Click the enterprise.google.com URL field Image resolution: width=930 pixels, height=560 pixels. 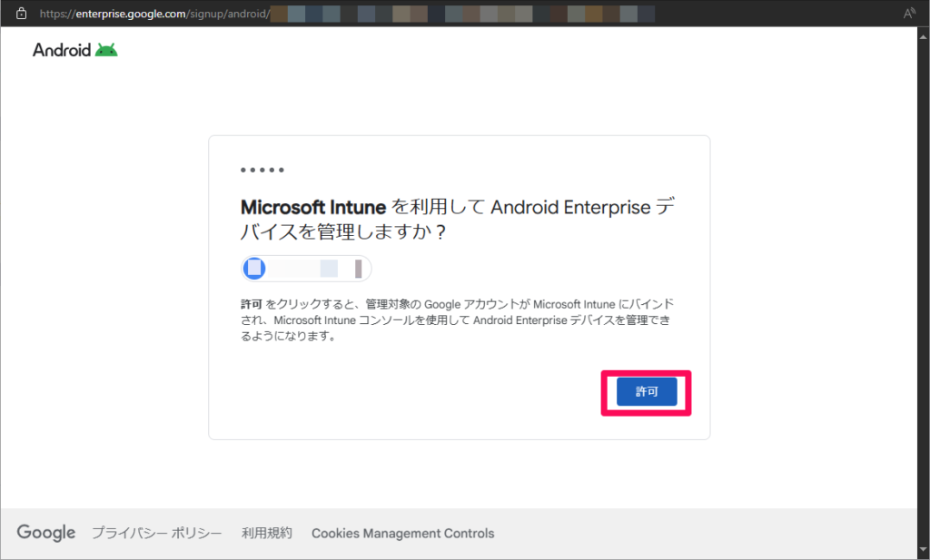click(x=347, y=14)
